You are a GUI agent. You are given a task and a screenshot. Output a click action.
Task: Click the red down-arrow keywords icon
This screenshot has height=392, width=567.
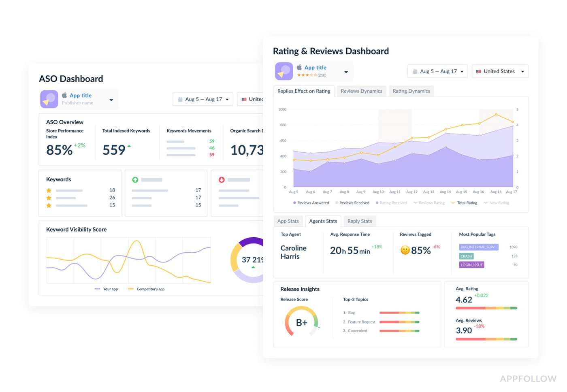222,180
